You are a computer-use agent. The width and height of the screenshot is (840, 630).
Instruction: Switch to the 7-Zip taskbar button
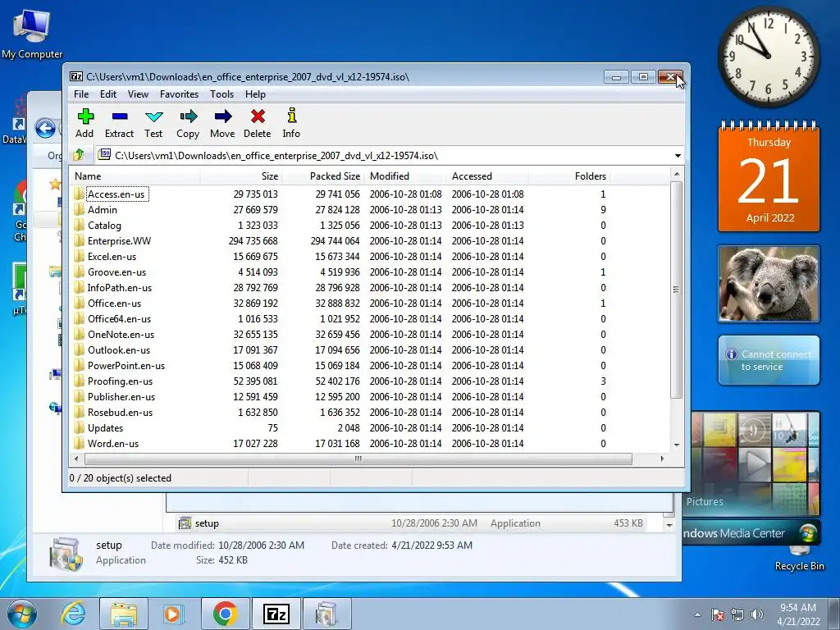pos(276,614)
